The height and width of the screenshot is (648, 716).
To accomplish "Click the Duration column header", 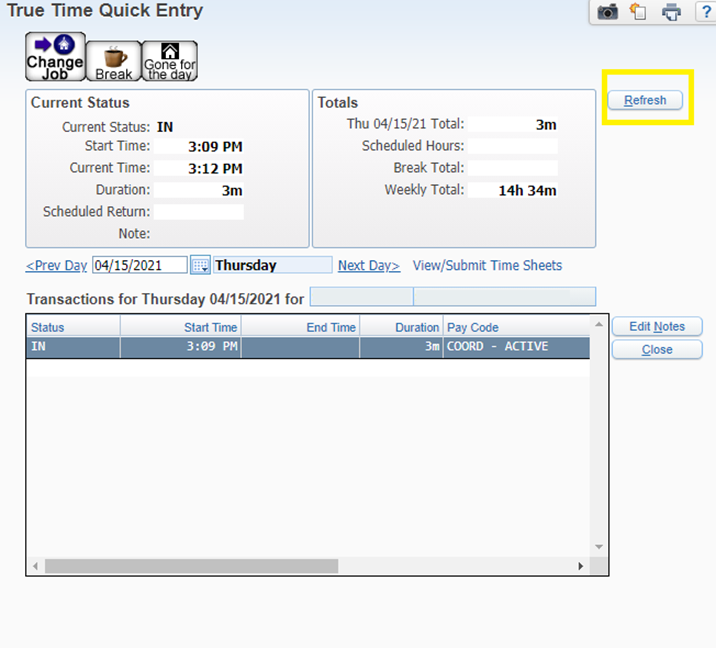I will (x=401, y=327).
